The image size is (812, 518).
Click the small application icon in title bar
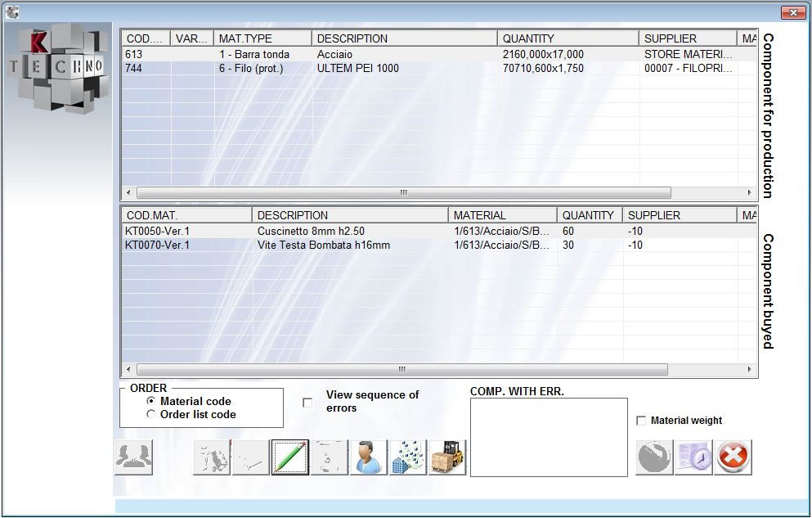[12, 11]
